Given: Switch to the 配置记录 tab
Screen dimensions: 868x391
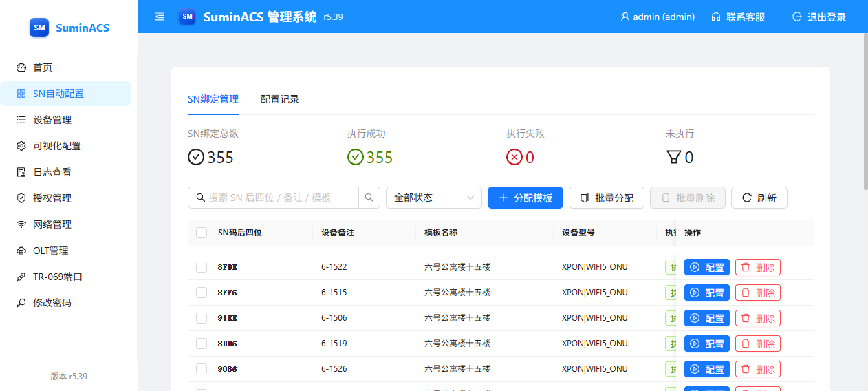Looking at the screenshot, I should coord(280,99).
